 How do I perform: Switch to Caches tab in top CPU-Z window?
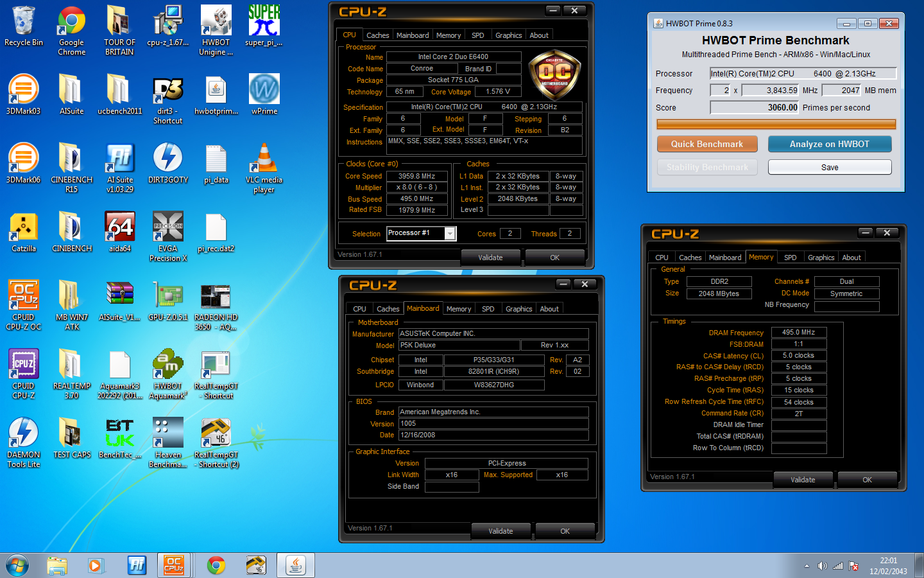378,35
